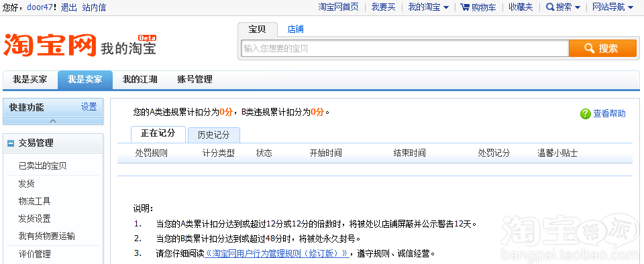Click the orange 搜索 button
The height and width of the screenshot is (264, 644).
pyautogui.click(x=602, y=48)
